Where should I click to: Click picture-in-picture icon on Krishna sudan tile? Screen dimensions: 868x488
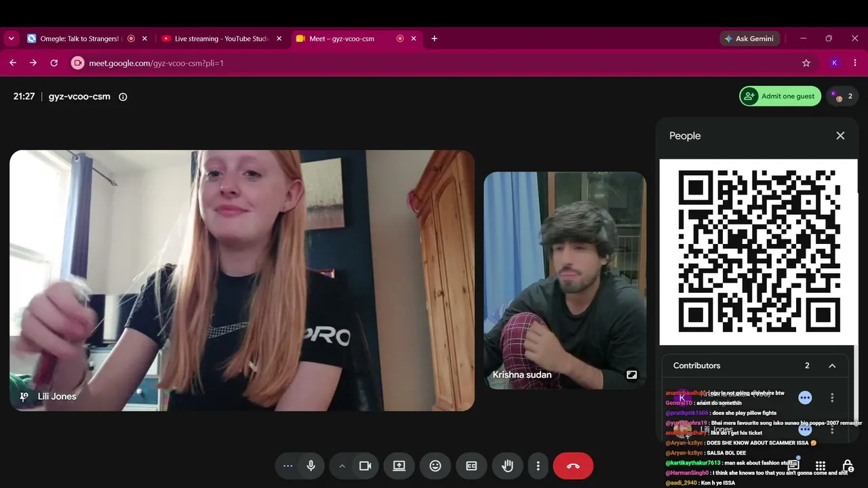[631, 375]
